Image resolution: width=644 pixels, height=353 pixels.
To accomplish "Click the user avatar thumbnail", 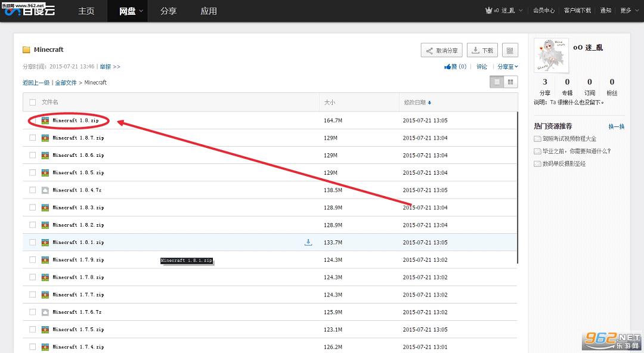I will 552,56.
